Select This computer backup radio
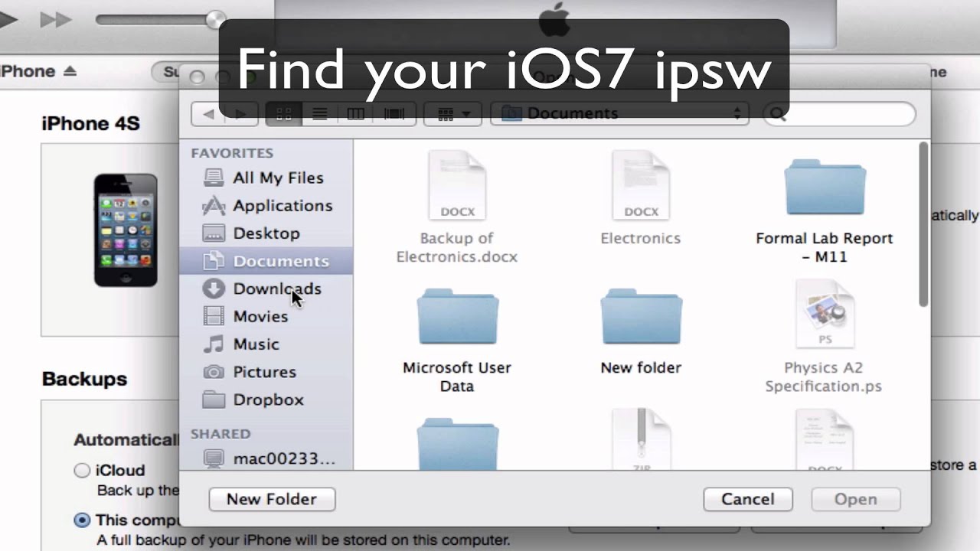980x551 pixels. (82, 520)
